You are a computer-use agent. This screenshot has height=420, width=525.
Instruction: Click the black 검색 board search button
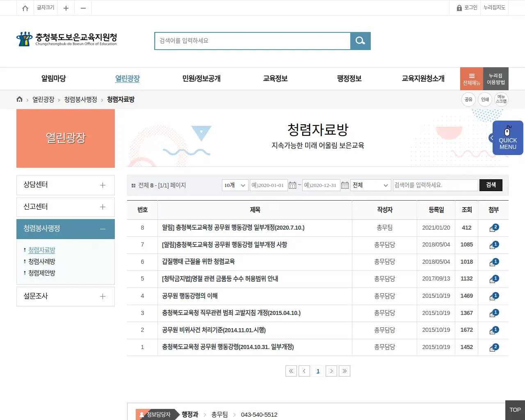click(491, 185)
